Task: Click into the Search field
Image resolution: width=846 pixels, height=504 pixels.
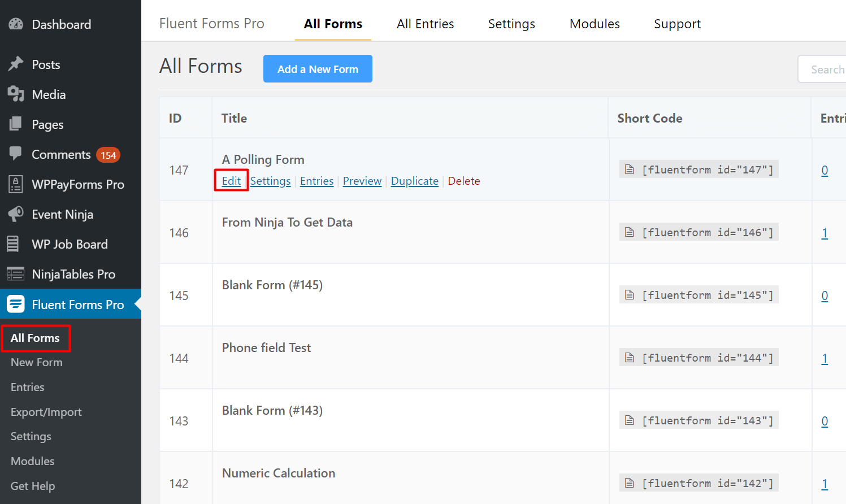Action: tap(822, 69)
